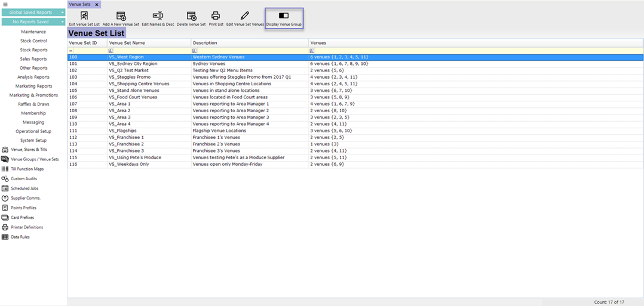The height and width of the screenshot is (306, 644).
Task: Click the Delete Venue Set icon
Action: (x=191, y=16)
